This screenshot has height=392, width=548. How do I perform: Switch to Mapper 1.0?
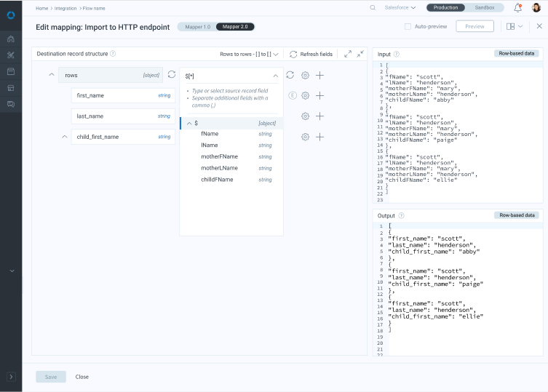click(x=196, y=27)
